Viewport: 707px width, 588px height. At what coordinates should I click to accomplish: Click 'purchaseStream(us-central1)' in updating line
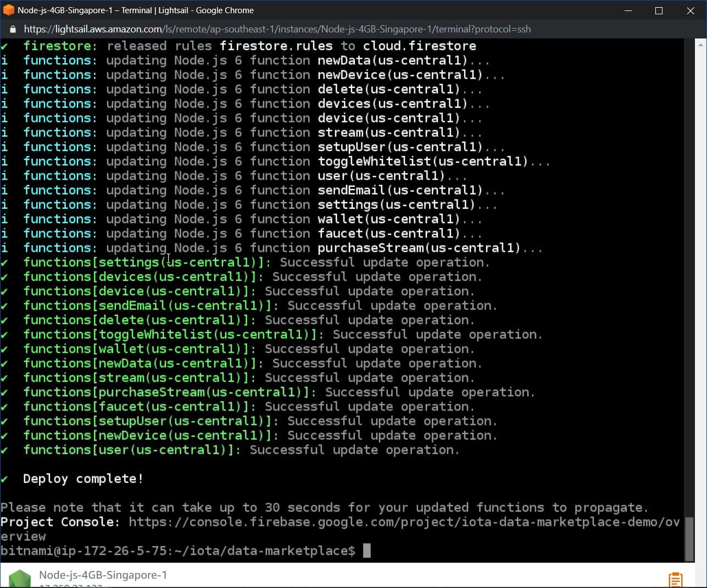[x=419, y=248]
